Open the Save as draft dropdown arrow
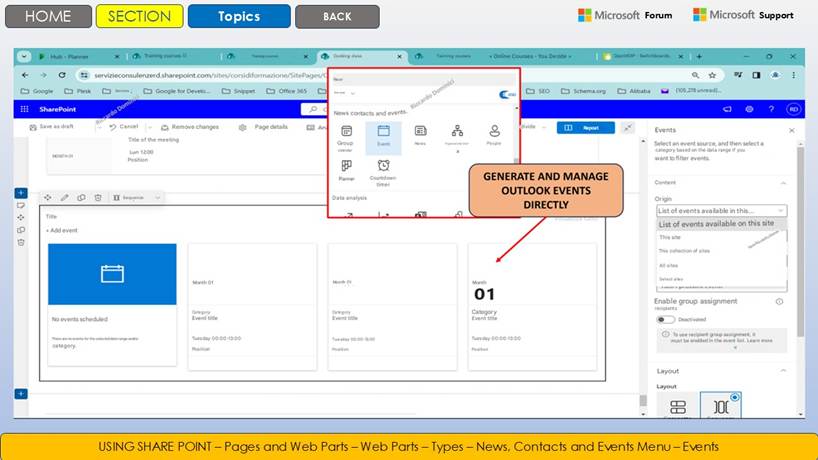This screenshot has width=818, height=460. pos(95,127)
